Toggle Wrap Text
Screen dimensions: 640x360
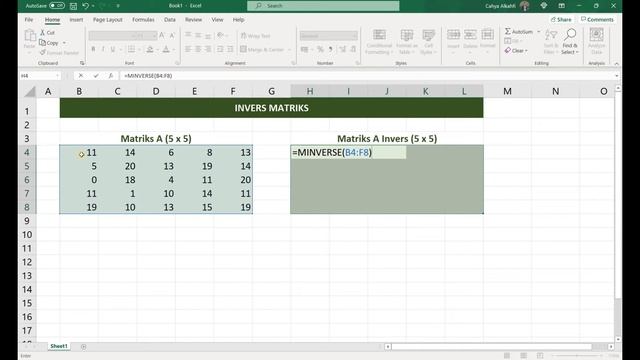(256, 36)
